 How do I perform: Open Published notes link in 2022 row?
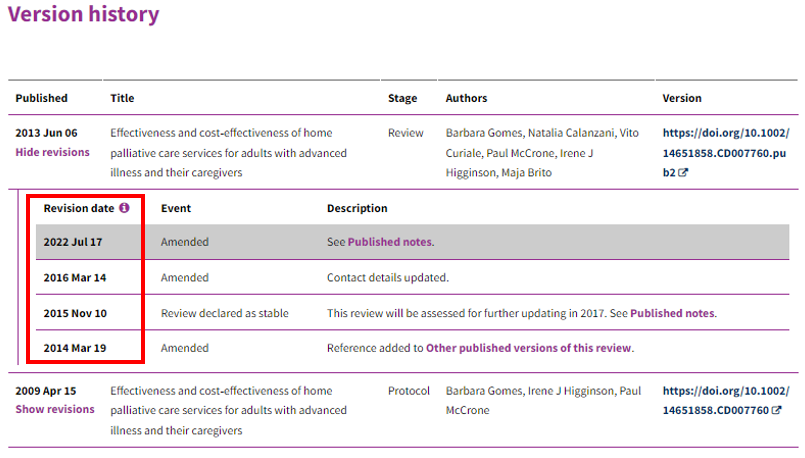(x=390, y=242)
